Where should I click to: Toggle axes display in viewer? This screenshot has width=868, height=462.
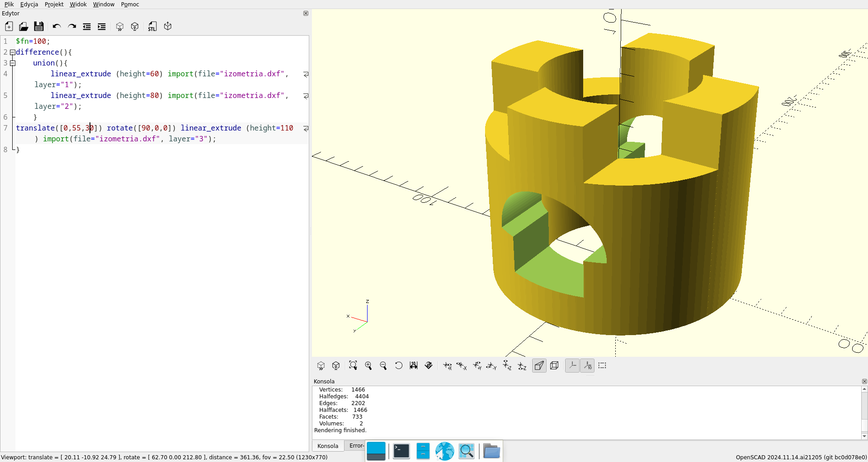(572, 366)
